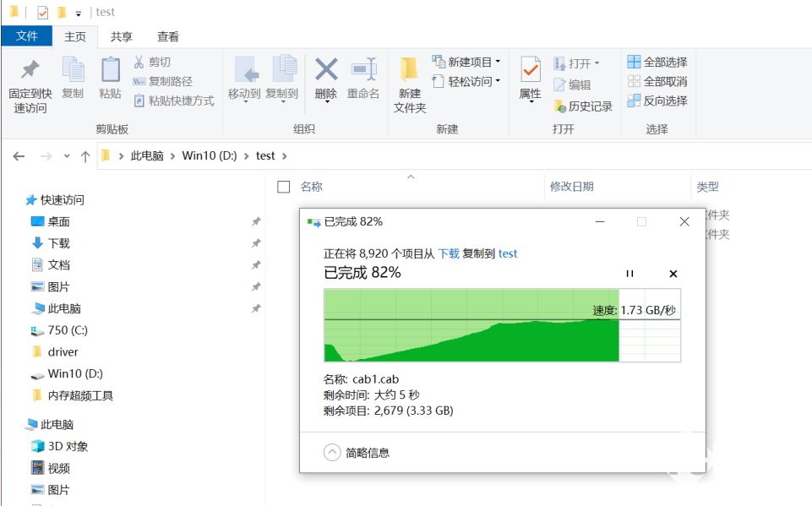Open the 移动到 dropdown button
The width and height of the screenshot is (812, 506).
pos(244,79)
